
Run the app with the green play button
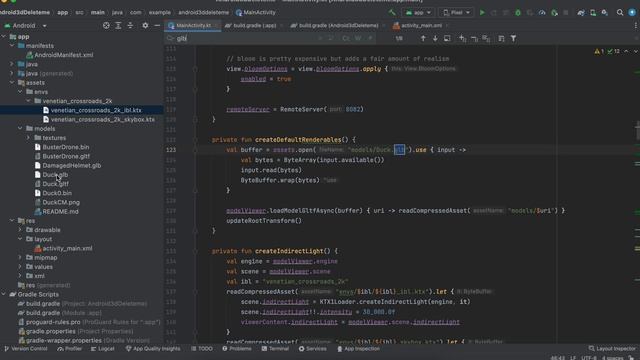click(482, 13)
